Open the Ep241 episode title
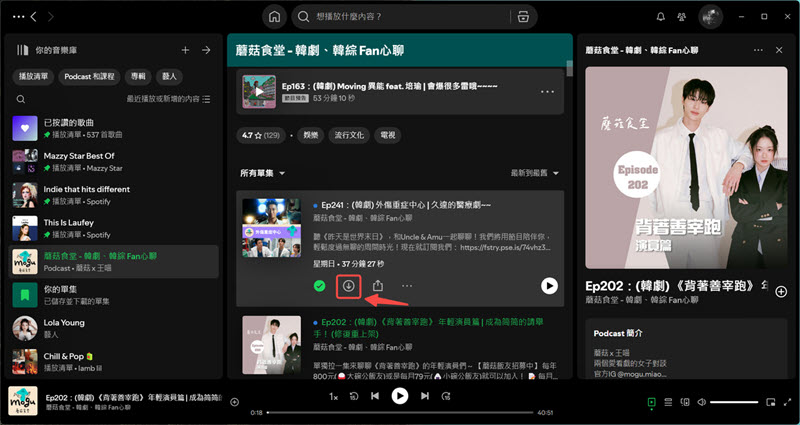 point(406,205)
